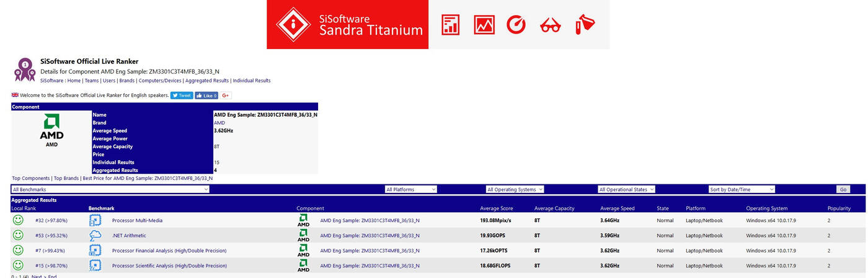The height and width of the screenshot is (278, 868).
Task: Click the report chart icon in the banner
Action: 450,25
